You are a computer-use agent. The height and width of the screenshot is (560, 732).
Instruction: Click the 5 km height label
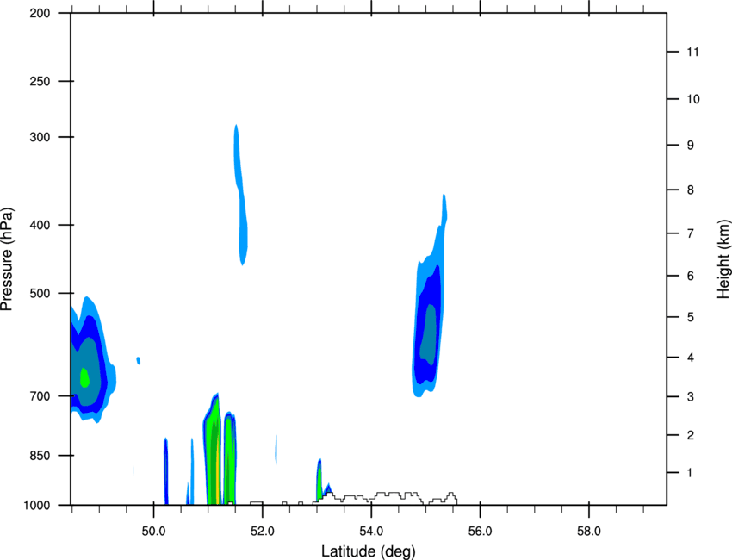click(x=691, y=317)
